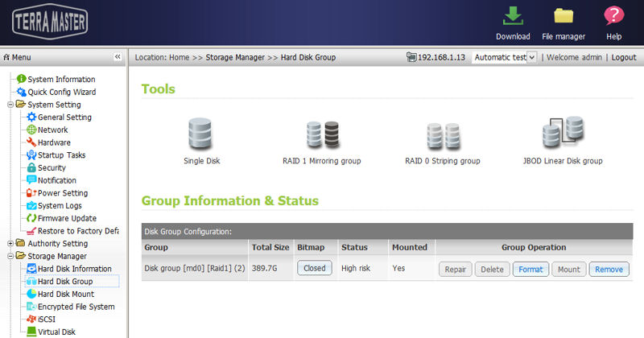Viewport: 644px width, 338px height.
Task: Click the Hard Disk Information icon
Action: click(31, 269)
